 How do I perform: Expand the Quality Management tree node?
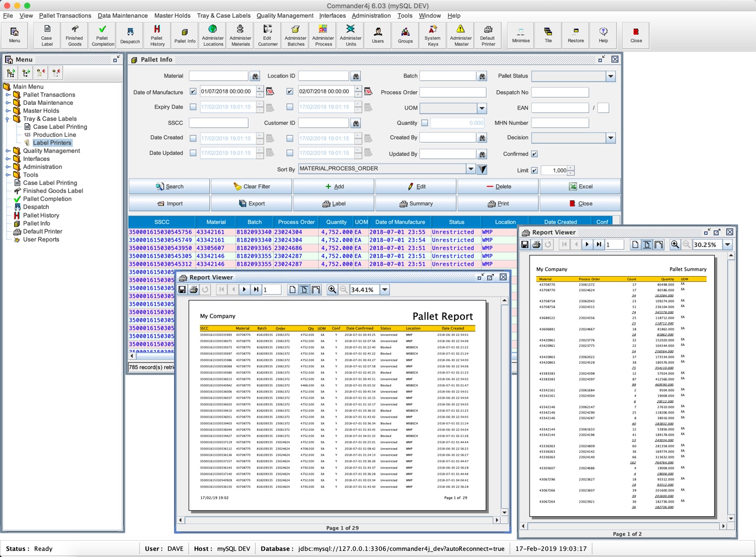pyautogui.click(x=8, y=151)
